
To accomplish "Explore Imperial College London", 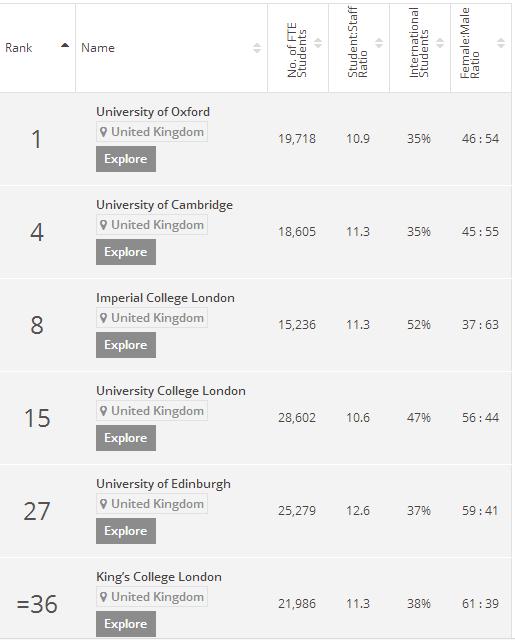I will pos(126,345).
